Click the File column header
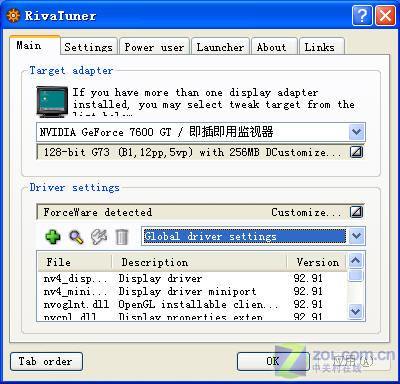400x384 pixels. (x=75, y=263)
